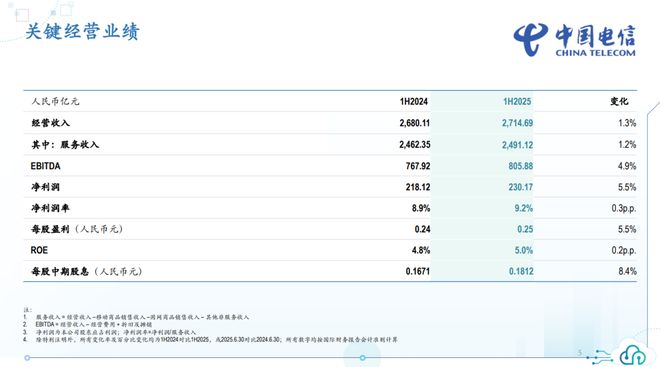Click the value 218.12
Image resolution: width=660 pixels, height=367 pixels.
pyautogui.click(x=418, y=187)
